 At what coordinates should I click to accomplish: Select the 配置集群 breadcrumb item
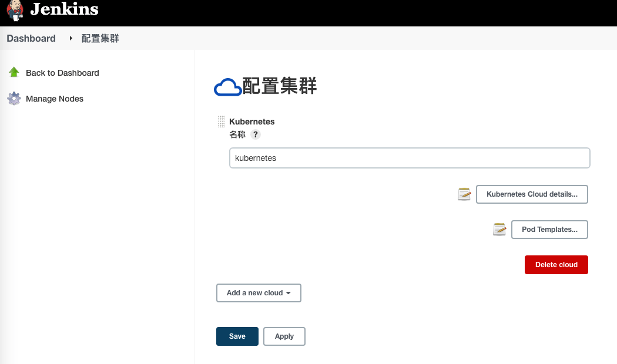[x=100, y=38]
